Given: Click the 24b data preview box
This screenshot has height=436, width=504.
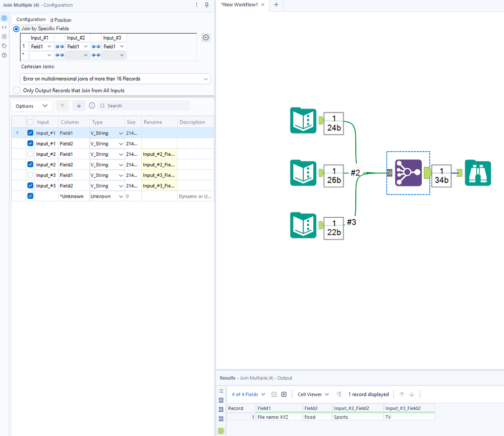Looking at the screenshot, I should [333, 123].
